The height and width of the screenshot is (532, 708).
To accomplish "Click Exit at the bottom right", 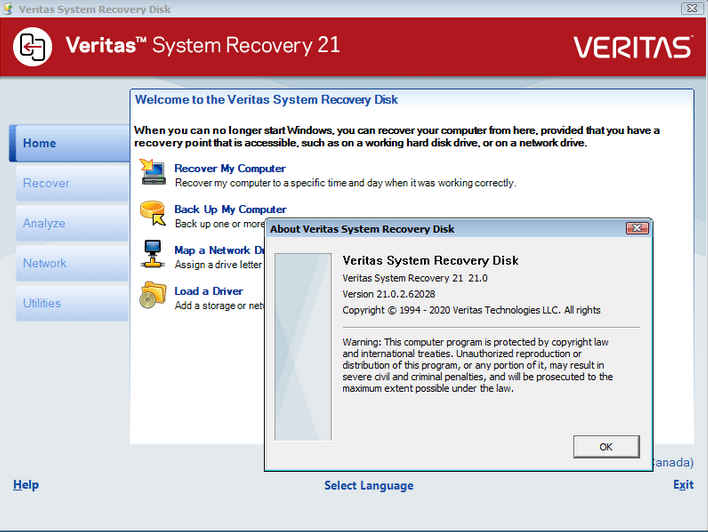I will coord(683,485).
